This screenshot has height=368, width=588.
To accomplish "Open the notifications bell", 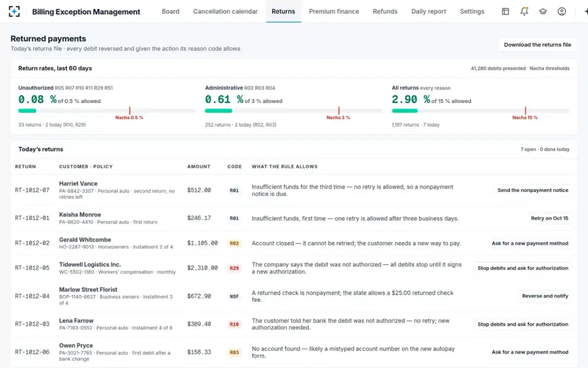I will (524, 11).
